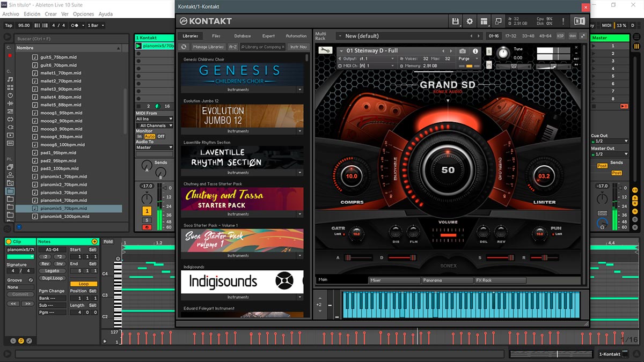Toggle the instrument Mute M button in Kontakt
The image size is (644, 362).
489,65
